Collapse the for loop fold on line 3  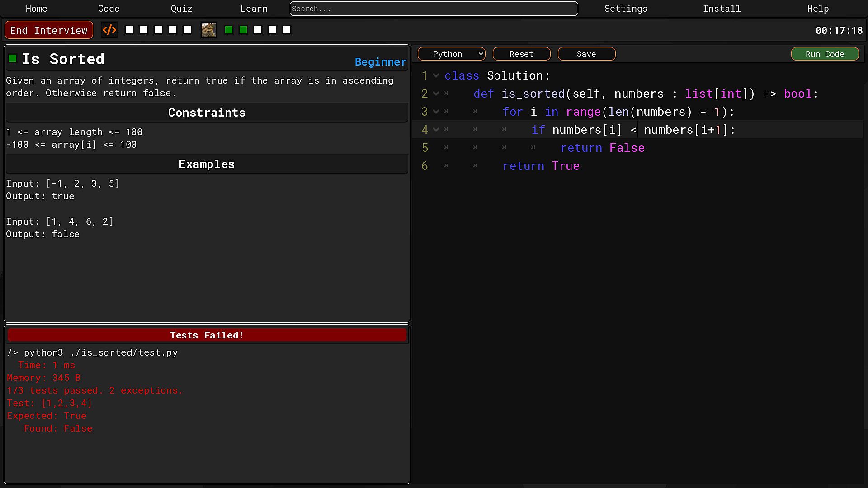coord(436,112)
